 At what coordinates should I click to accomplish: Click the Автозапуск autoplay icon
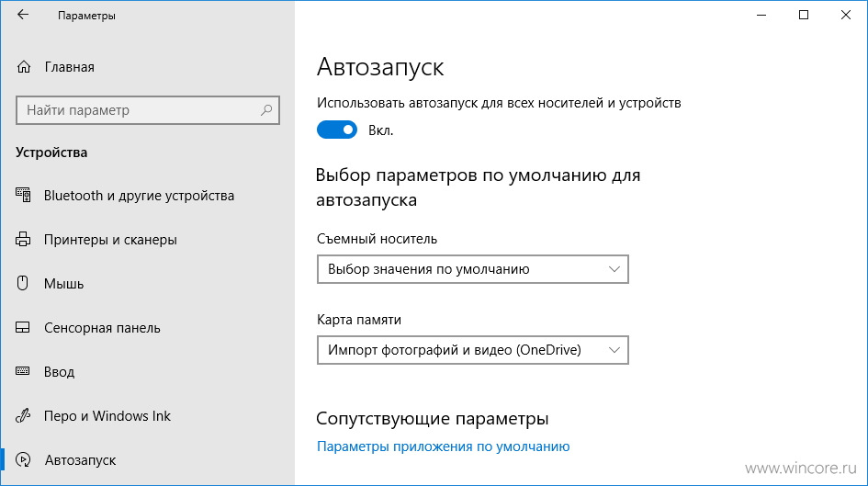pos(23,459)
